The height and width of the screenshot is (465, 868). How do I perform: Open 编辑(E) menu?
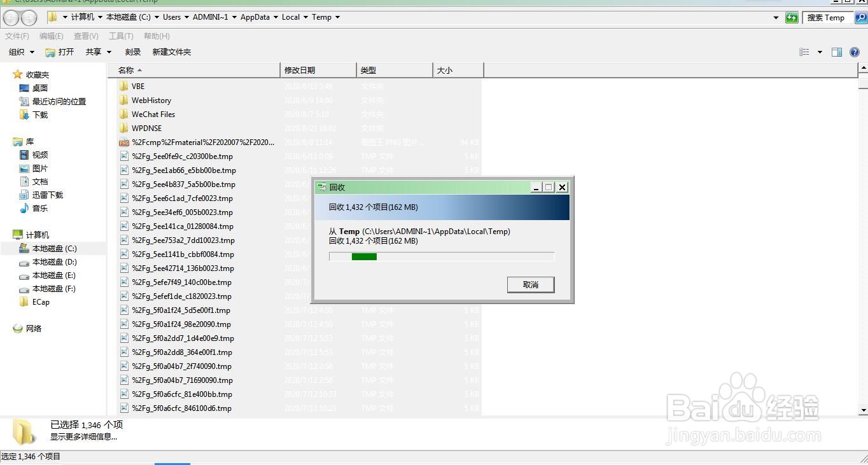click(x=52, y=36)
